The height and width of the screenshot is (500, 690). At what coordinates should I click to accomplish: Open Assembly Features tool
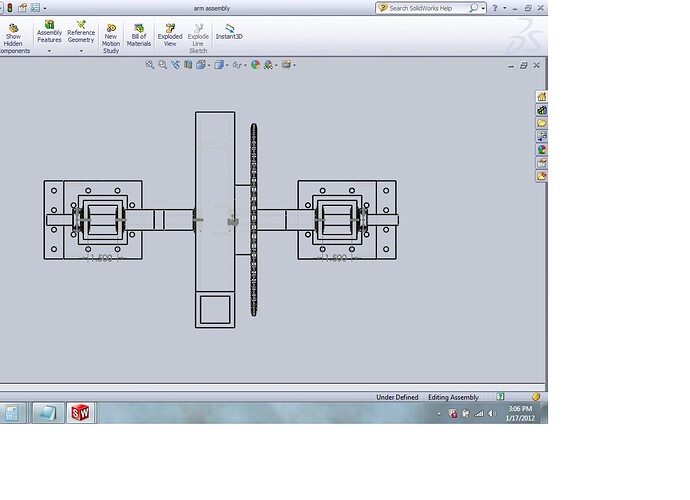click(x=49, y=32)
